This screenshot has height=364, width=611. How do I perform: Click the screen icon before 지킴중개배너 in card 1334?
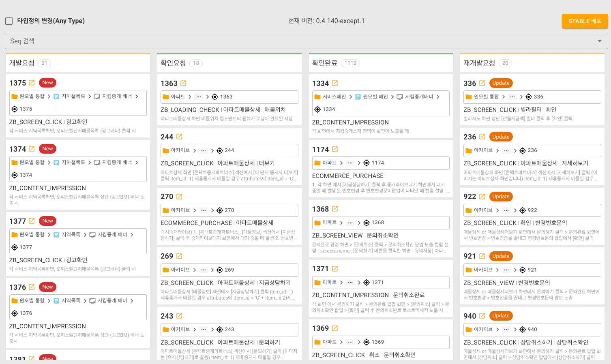pos(400,97)
